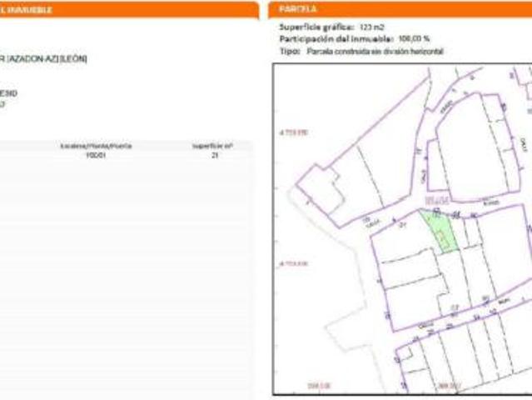Click the bottom-left red coordinate label under map
The image size is (532, 400).
tap(319, 386)
